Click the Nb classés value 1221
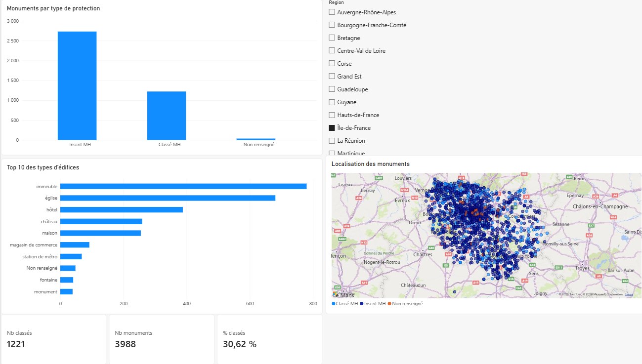 click(x=16, y=344)
